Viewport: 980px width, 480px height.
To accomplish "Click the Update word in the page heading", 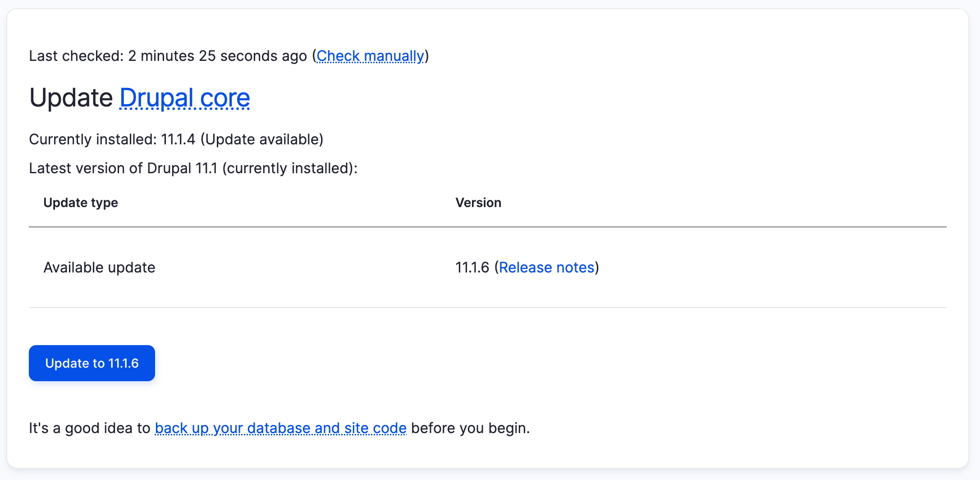I will 71,97.
